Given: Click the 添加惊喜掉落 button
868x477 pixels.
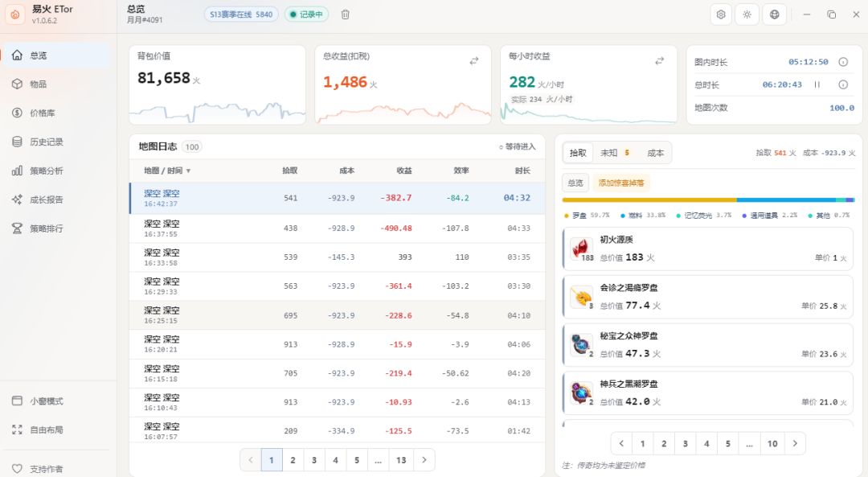Looking at the screenshot, I should [x=621, y=183].
